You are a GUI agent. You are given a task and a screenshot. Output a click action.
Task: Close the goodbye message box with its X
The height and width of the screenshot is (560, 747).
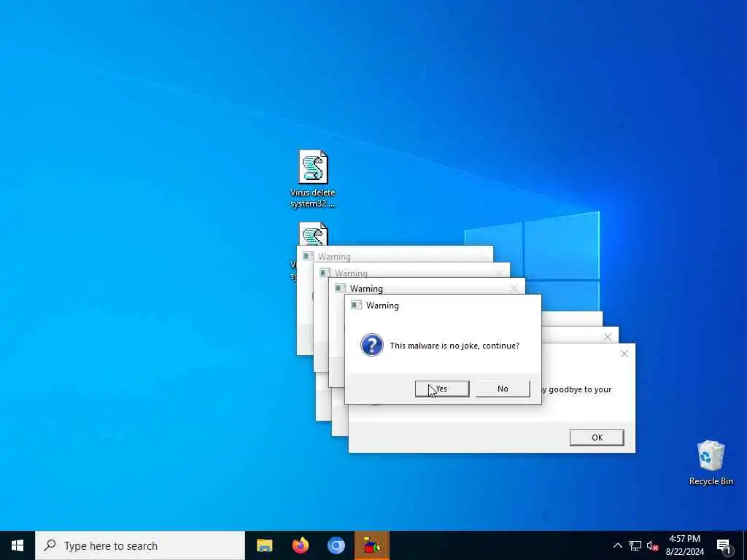[x=624, y=354]
